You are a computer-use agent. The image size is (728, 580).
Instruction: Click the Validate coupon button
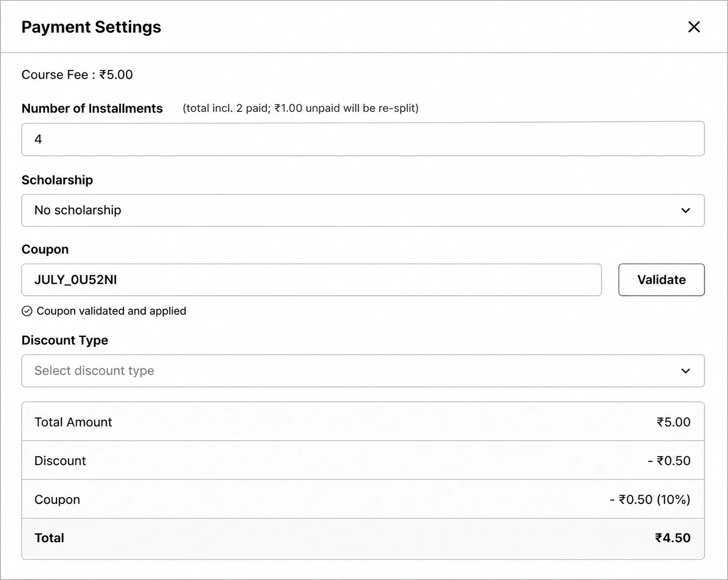(x=661, y=280)
